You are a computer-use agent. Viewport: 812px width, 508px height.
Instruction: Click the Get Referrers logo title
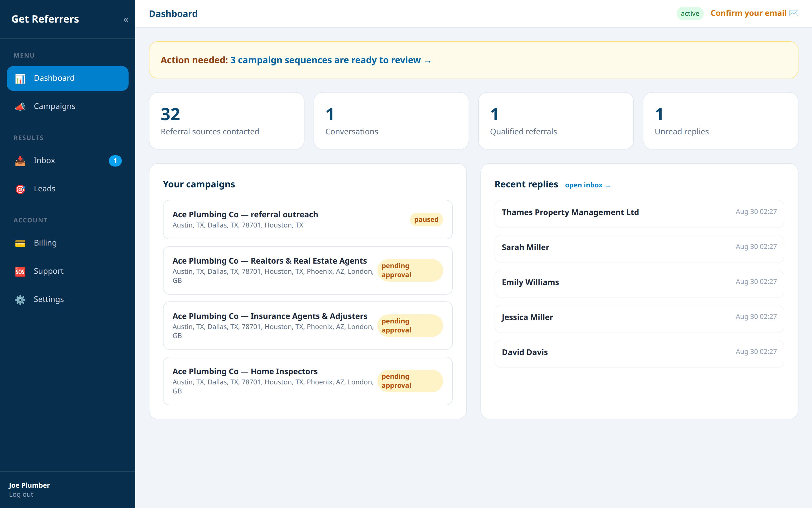coord(45,19)
